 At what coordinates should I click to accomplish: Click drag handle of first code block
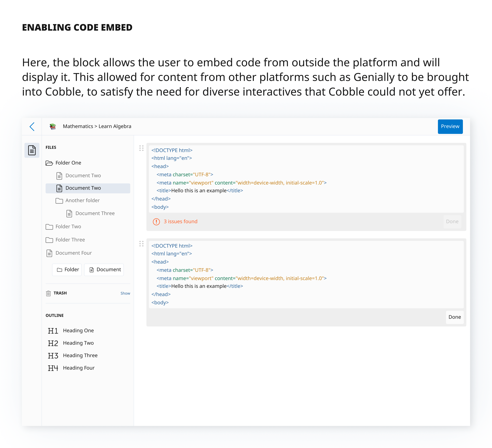141,148
